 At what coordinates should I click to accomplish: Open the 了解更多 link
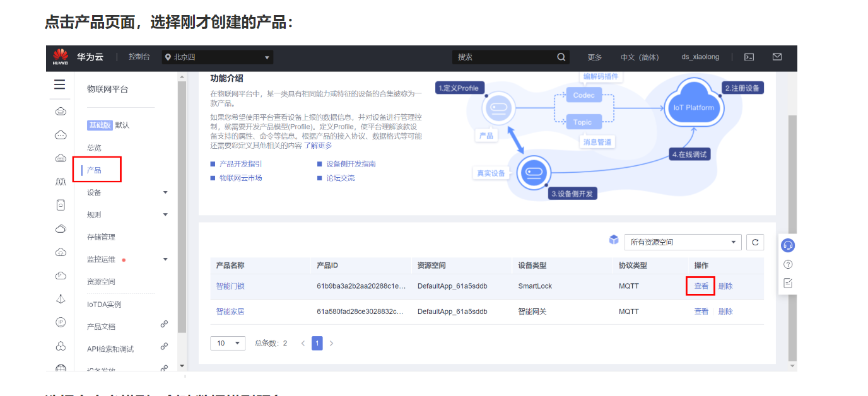(318, 146)
